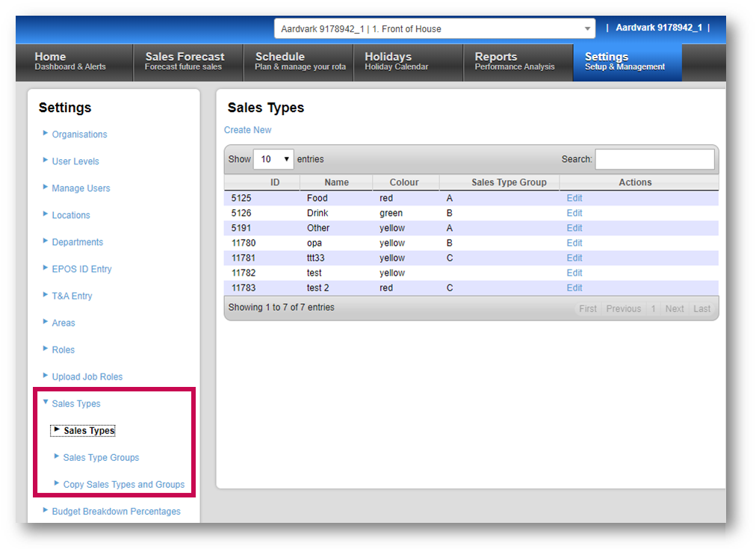Edit the Food sales type

pos(574,198)
